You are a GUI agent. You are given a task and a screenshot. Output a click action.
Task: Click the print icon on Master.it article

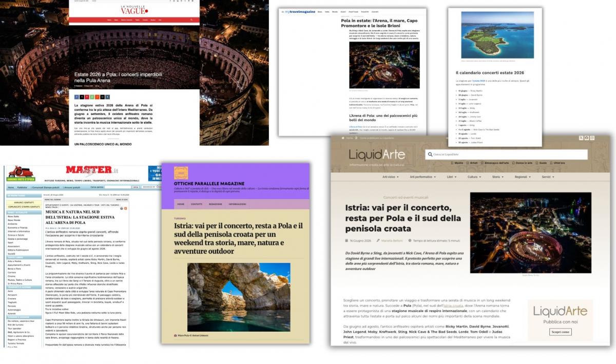point(122,208)
